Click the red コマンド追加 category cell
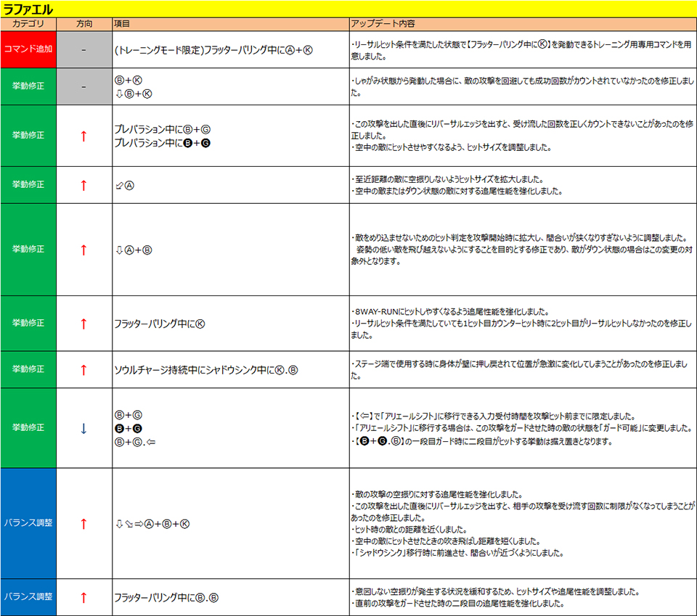The height and width of the screenshot is (616, 697). click(x=28, y=49)
